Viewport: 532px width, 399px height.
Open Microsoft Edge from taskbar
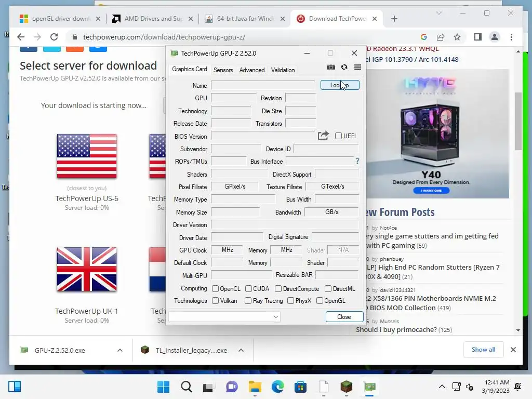pos(277,387)
